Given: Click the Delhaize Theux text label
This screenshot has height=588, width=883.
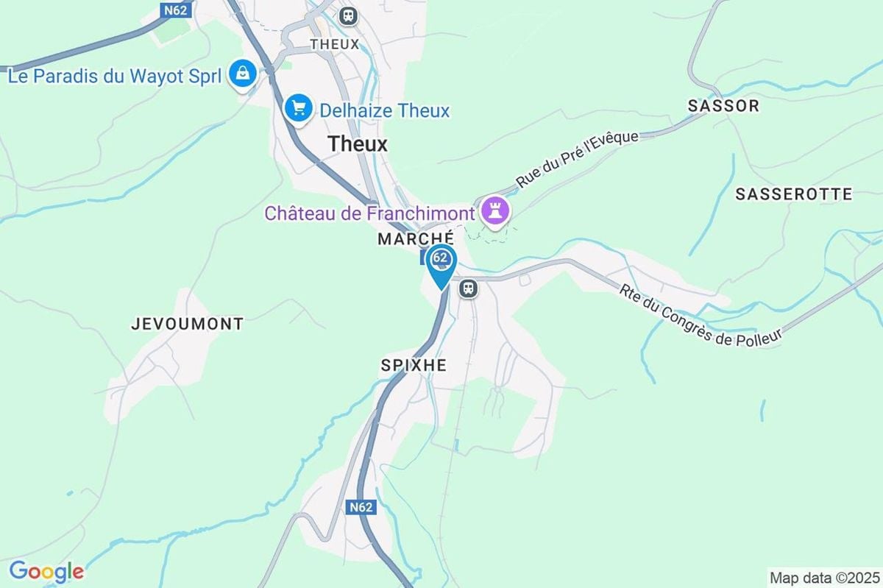Looking at the screenshot, I should (384, 111).
